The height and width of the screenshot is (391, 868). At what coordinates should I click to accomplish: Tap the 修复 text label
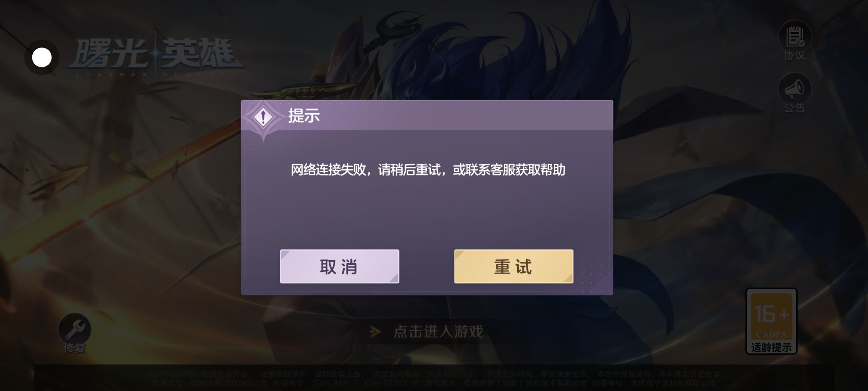pyautogui.click(x=75, y=348)
